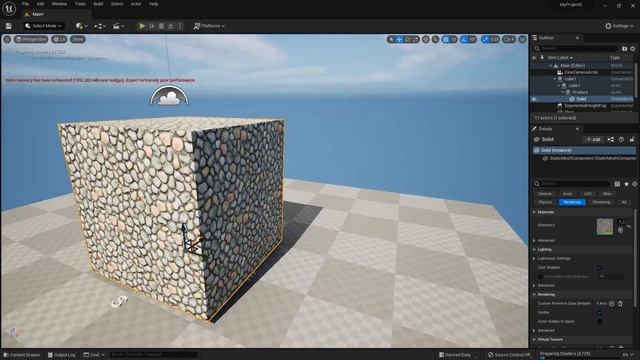640x360 pixels.
Task: Click the viewport layout maximize button
Action: point(522,39)
